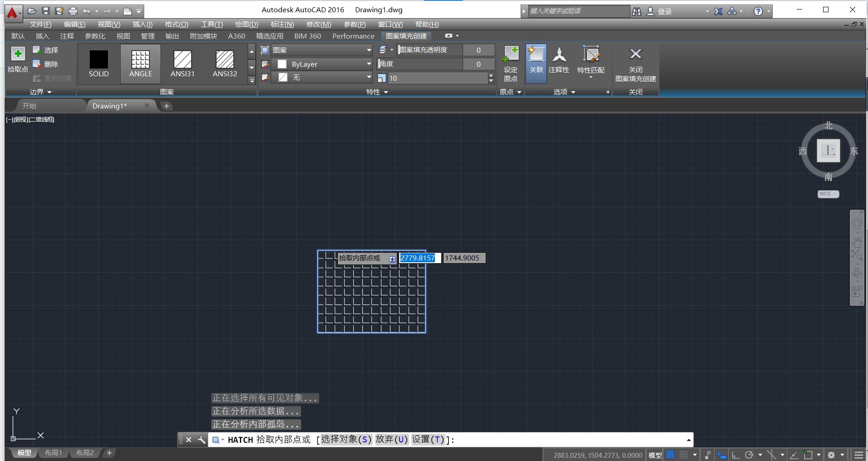The height and width of the screenshot is (461, 868).
Task: Open the hatch type 图案 dropdown
Action: (x=322, y=50)
